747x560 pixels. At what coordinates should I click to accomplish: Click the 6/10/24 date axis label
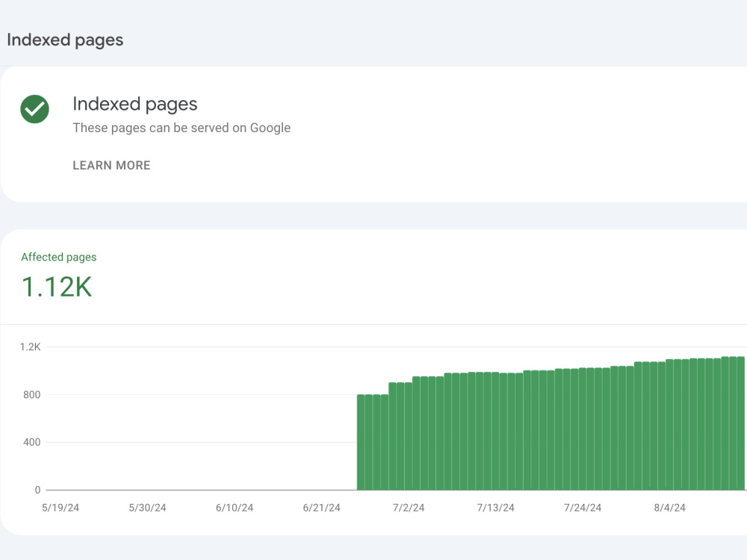point(235,508)
